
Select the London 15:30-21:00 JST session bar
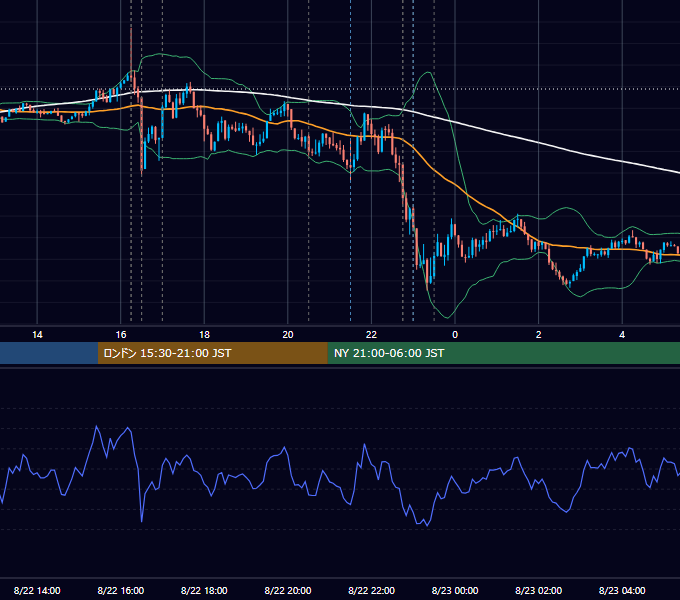(x=212, y=353)
